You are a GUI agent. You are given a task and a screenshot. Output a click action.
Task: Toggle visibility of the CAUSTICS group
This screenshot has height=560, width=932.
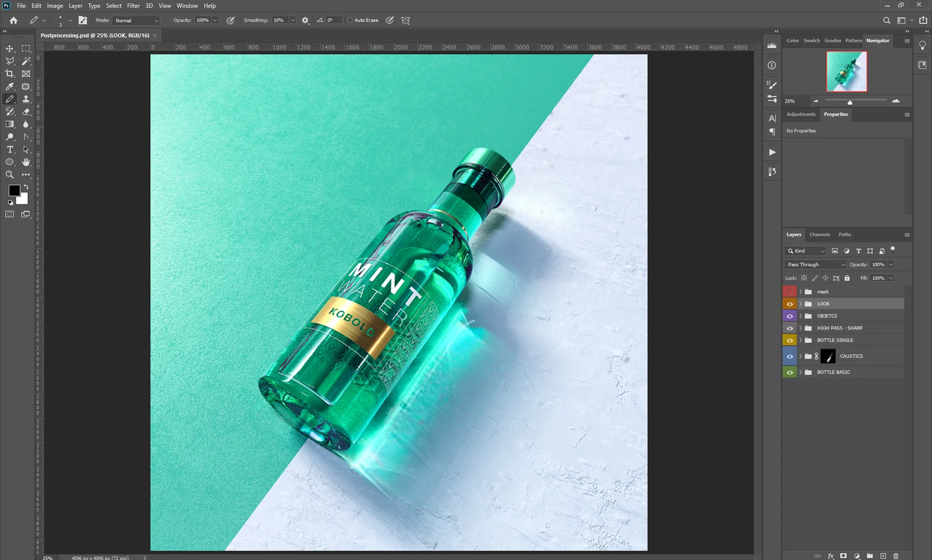(790, 356)
